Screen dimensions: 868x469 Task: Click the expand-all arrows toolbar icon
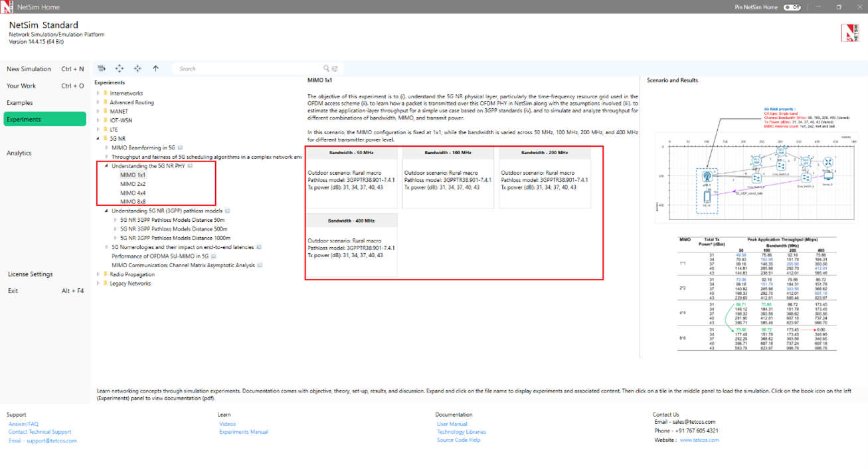120,68
